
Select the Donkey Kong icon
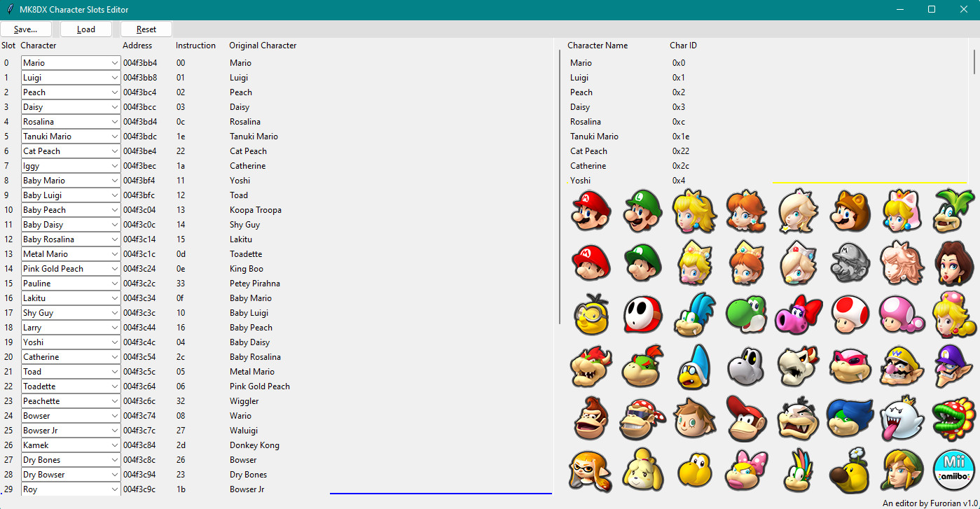[591, 418]
